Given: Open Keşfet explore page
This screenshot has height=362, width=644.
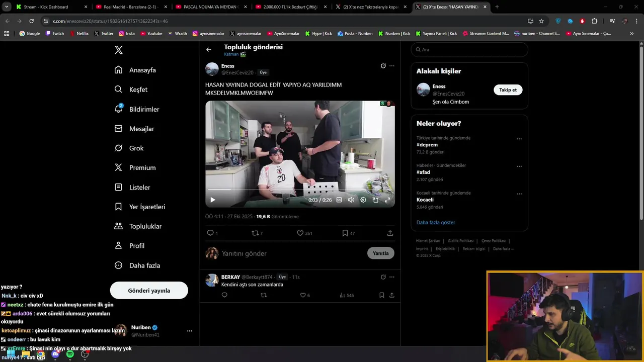Looking at the screenshot, I should [131, 89].
